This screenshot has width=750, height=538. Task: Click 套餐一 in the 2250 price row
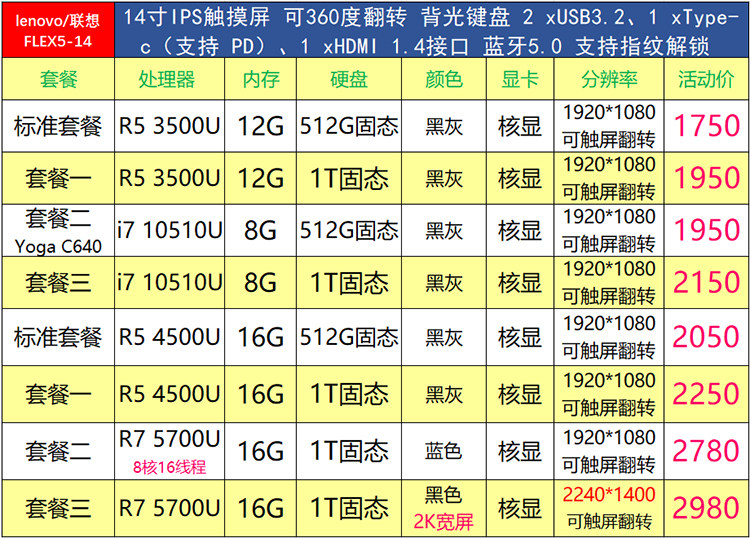[58, 395]
